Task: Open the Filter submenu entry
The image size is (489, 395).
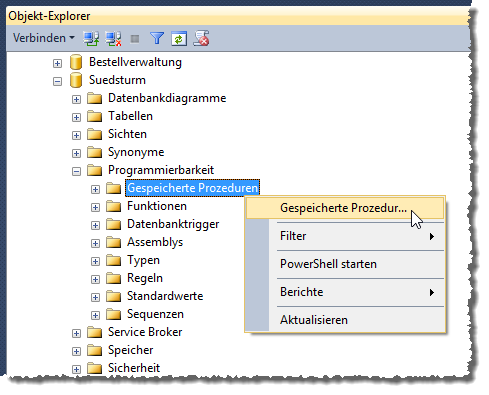Action: point(345,236)
